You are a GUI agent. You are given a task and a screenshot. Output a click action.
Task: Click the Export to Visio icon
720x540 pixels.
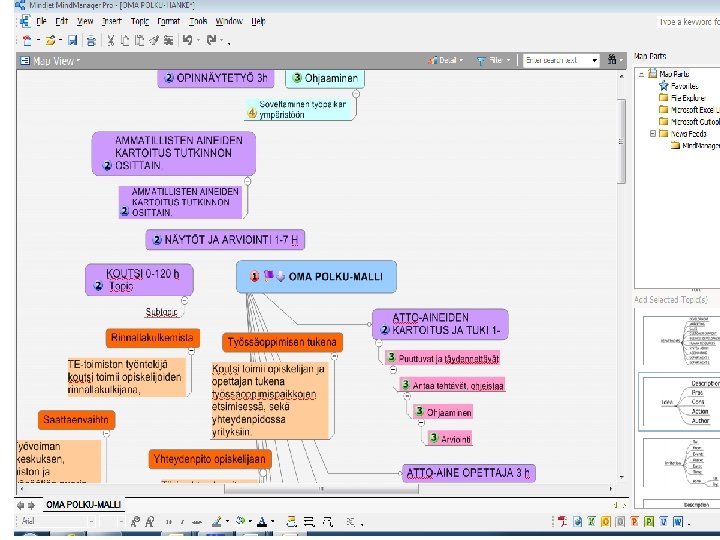(664, 521)
